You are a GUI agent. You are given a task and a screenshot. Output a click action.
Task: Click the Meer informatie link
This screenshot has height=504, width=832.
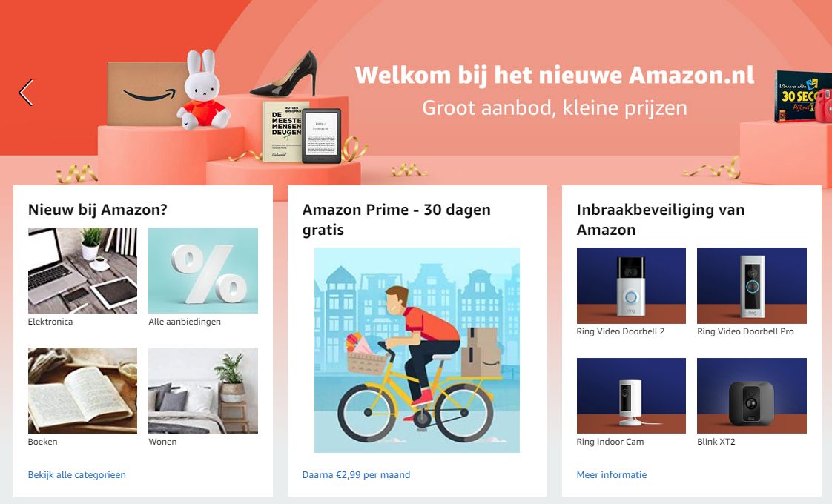[x=612, y=475]
